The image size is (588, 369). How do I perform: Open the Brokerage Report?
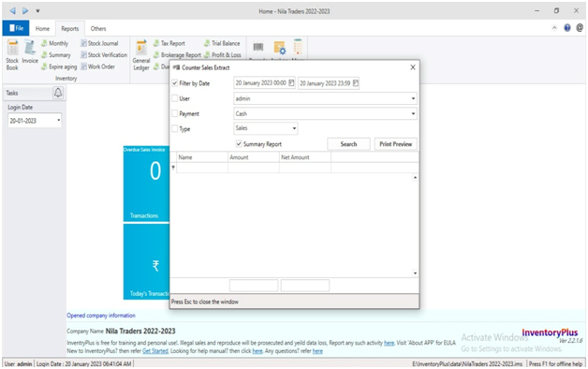(x=177, y=54)
